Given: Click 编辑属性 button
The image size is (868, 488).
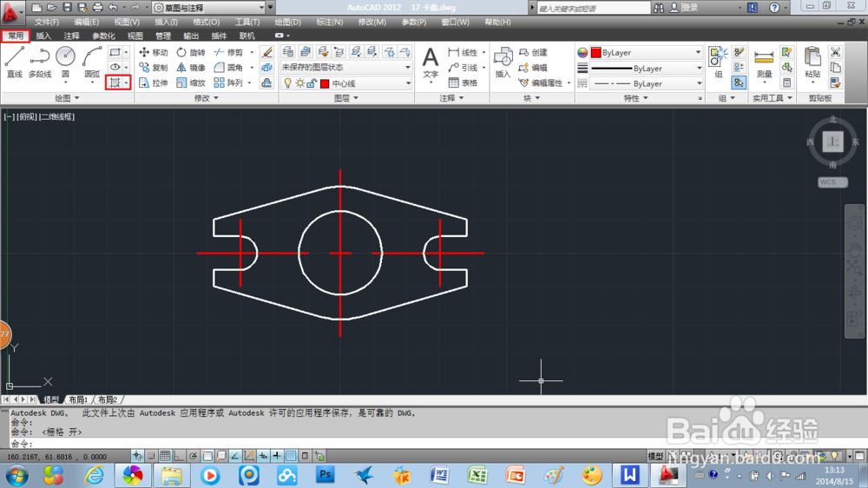Looking at the screenshot, I should tap(541, 82).
